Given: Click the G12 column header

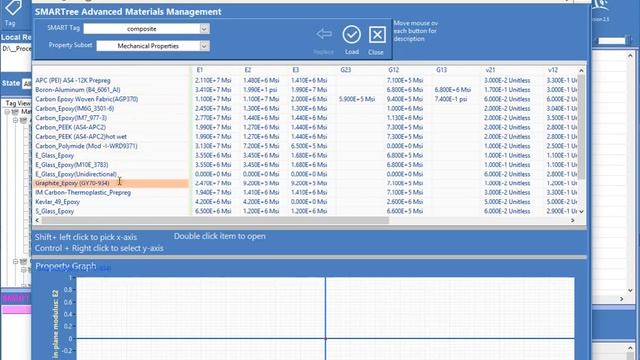Looking at the screenshot, I should click(x=393, y=70).
